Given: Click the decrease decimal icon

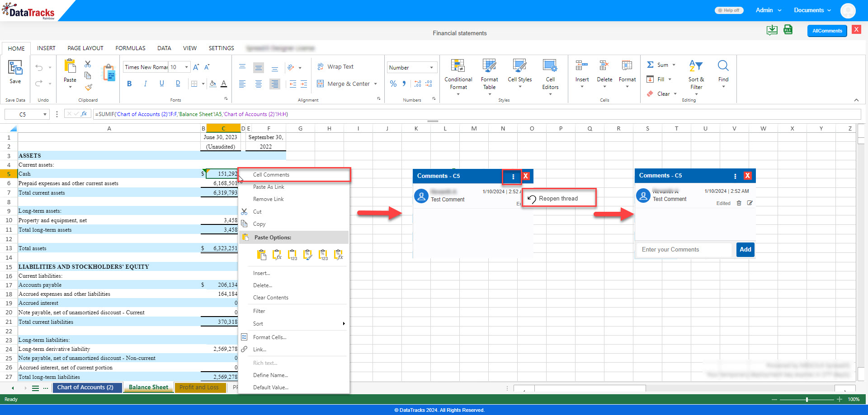Looking at the screenshot, I should click(429, 84).
